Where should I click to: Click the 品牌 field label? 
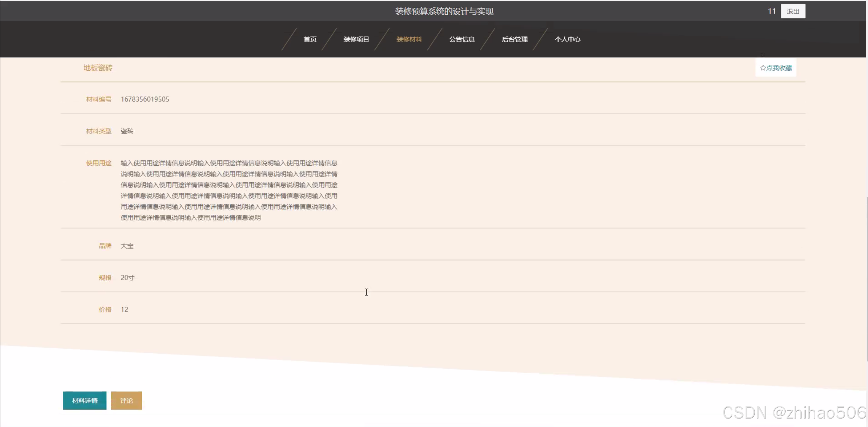pyautogui.click(x=105, y=246)
